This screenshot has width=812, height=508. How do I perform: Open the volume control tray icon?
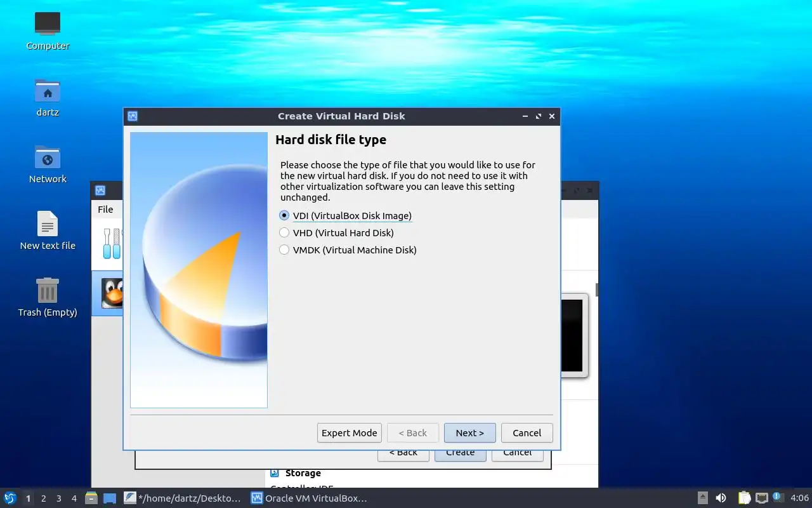pos(721,498)
